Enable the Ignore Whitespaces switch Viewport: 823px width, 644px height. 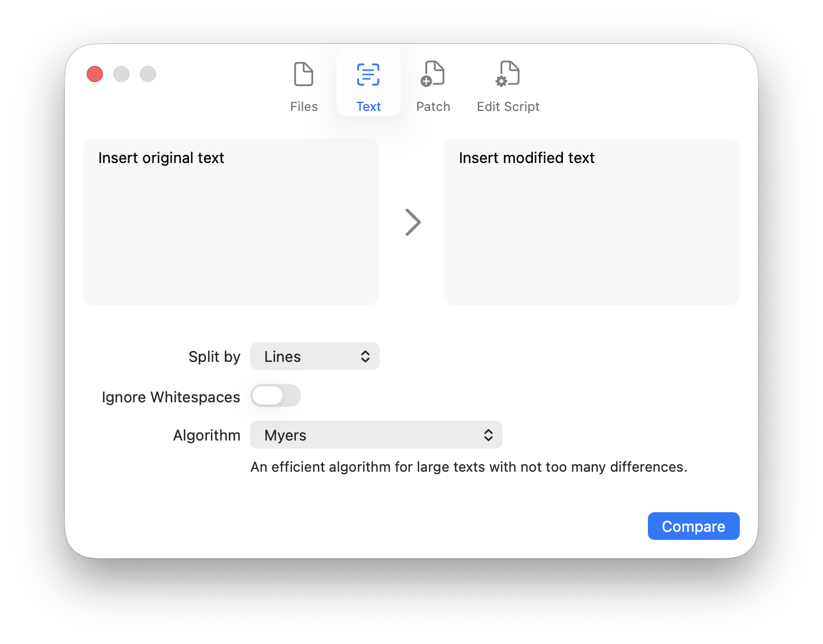point(276,396)
